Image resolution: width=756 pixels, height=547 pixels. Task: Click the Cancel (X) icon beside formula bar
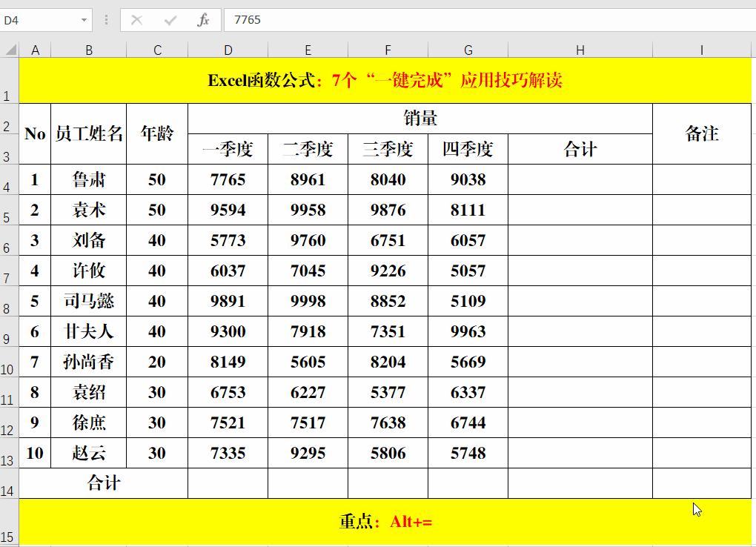click(137, 20)
